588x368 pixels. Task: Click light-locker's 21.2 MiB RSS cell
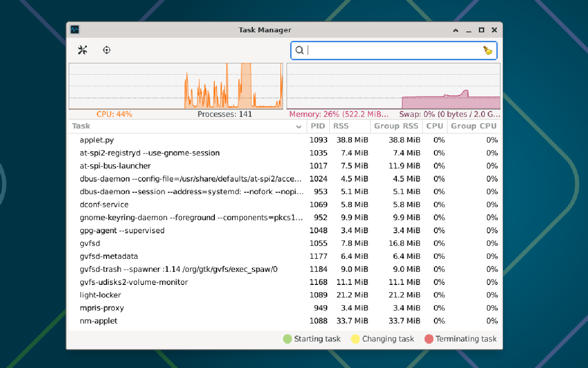pyautogui.click(x=353, y=295)
